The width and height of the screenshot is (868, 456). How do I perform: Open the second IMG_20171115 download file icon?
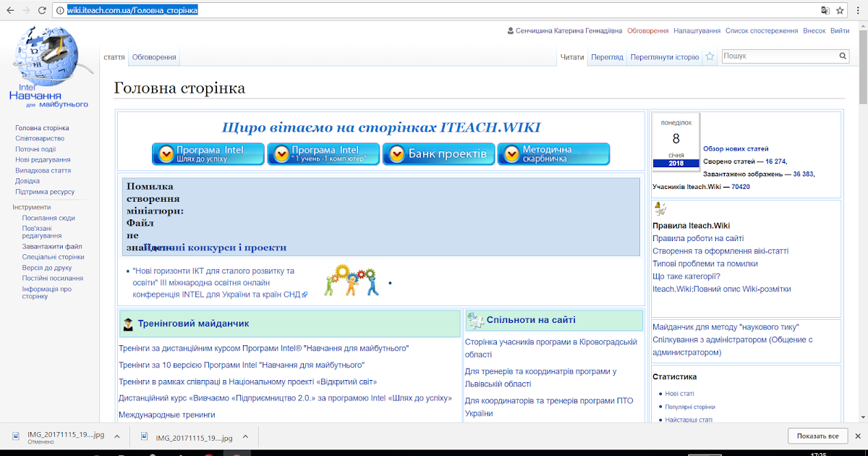144,437
